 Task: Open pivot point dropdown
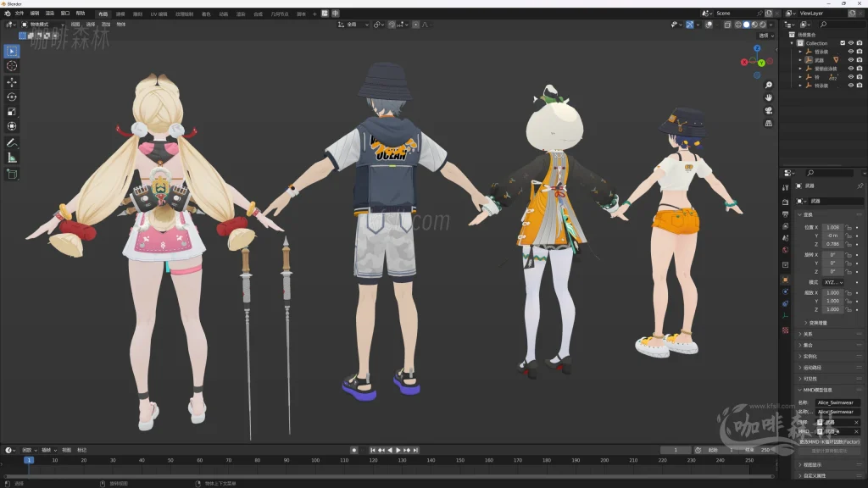coord(378,25)
